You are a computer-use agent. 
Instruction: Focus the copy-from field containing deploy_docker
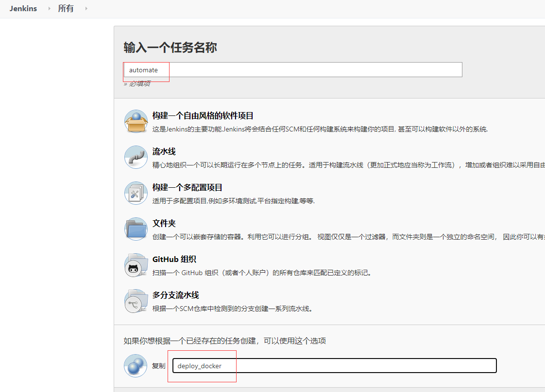click(x=334, y=366)
